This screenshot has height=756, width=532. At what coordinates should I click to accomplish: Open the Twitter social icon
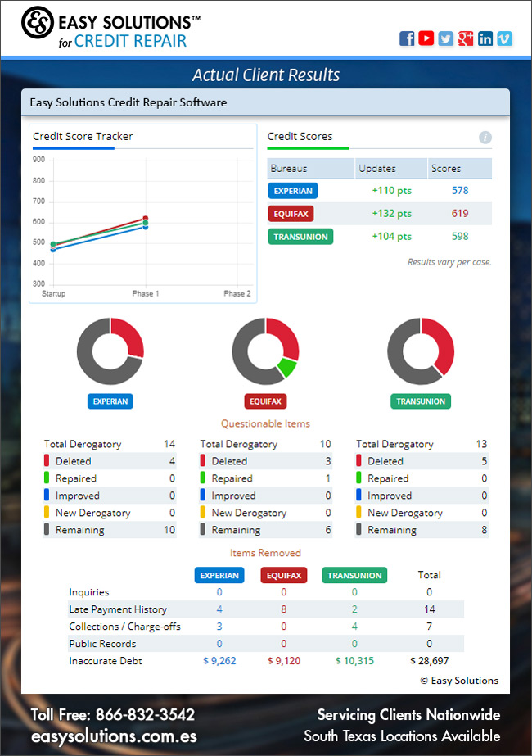(x=446, y=38)
